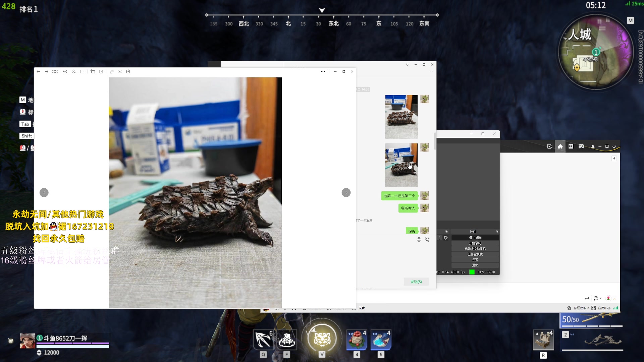The width and height of the screenshot is (644, 362).
Task: Rotate the image in viewer toolbar
Action: click(x=93, y=71)
